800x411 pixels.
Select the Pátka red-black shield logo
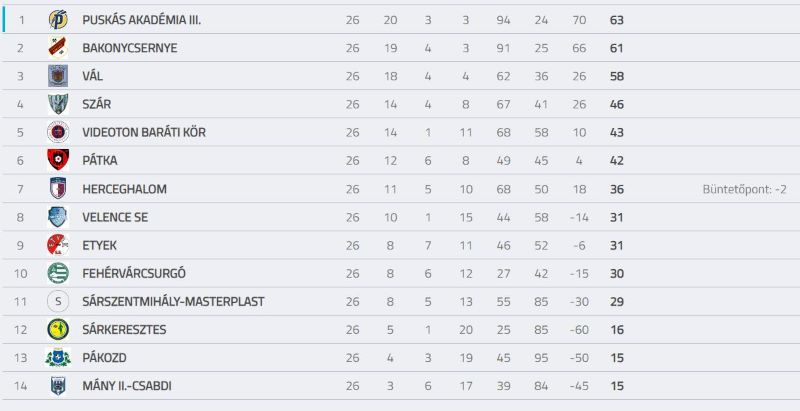58,160
